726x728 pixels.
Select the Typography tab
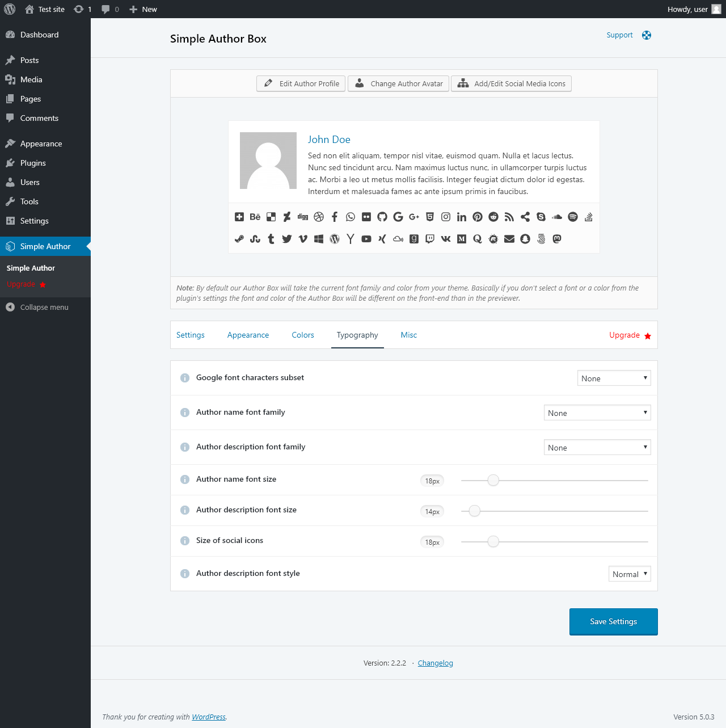[357, 335]
